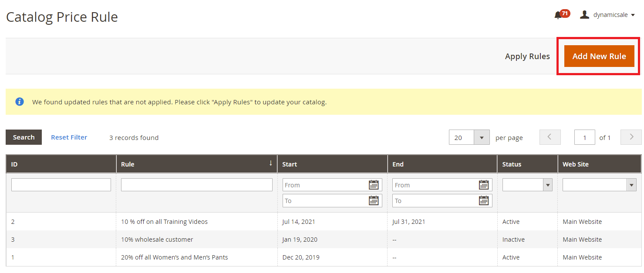Open calendar for Start From date
Viewport: 644px width, 273px height.
[373, 185]
